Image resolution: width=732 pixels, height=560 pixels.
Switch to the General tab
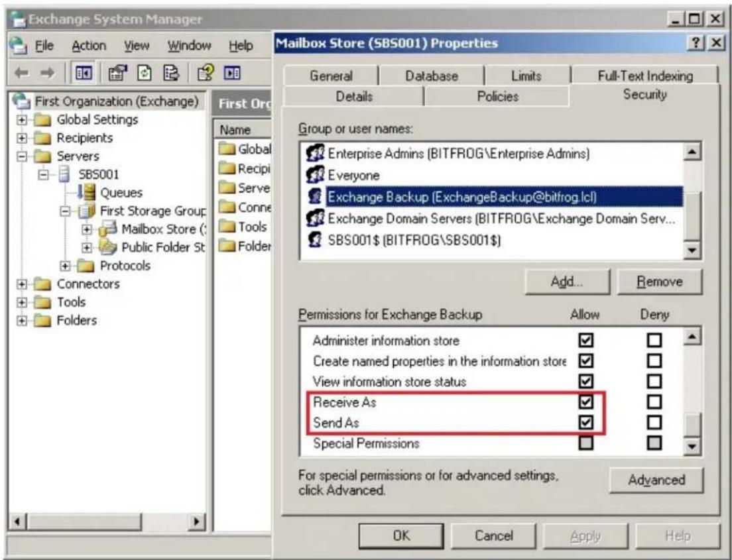tap(331, 76)
